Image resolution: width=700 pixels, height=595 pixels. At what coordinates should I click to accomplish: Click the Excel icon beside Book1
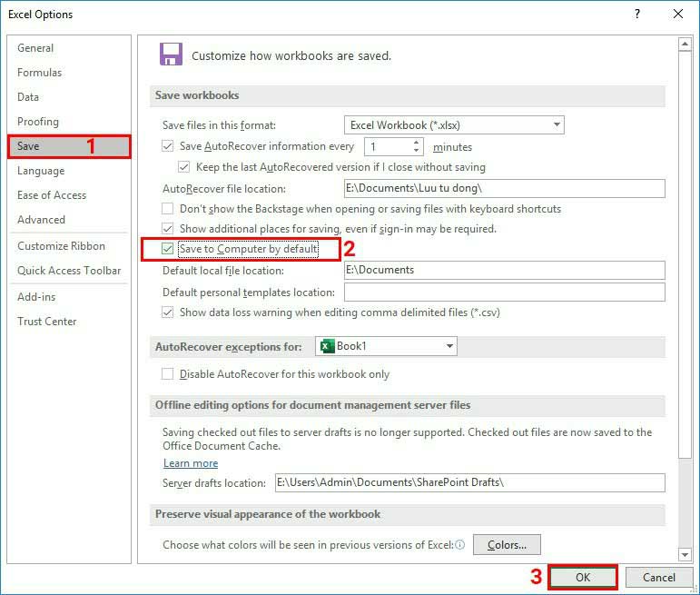click(x=327, y=346)
